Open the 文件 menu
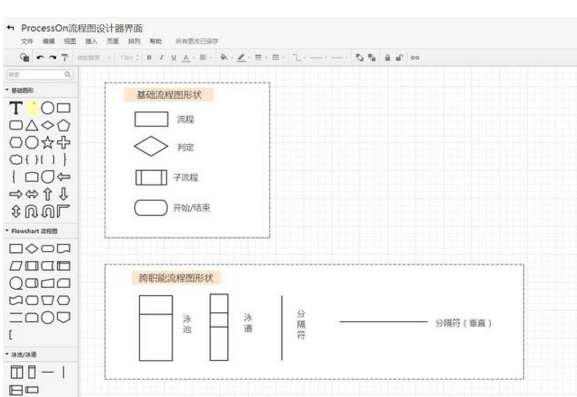 coord(27,41)
